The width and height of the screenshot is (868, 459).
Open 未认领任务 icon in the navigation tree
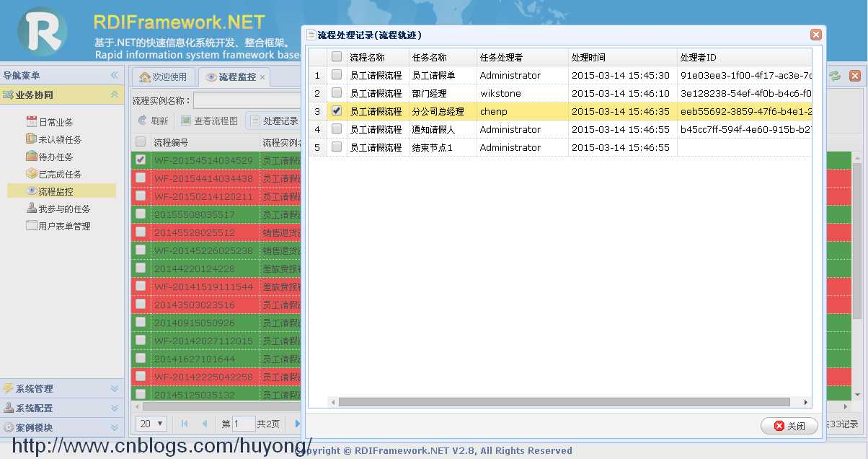point(32,139)
